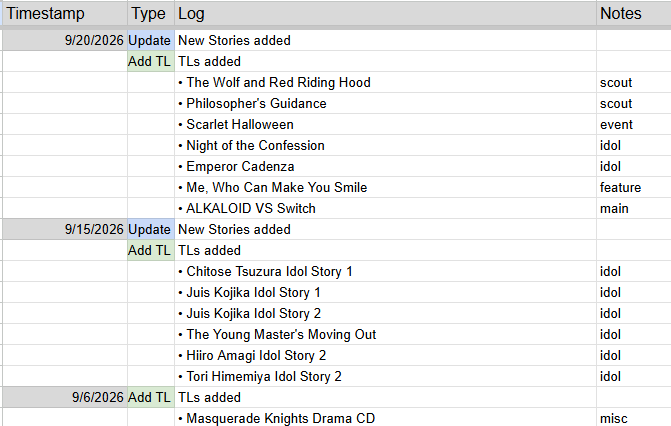Select The Wolf and Red Riding Hood entry
Screen dimensions: 671x426
tap(385, 82)
